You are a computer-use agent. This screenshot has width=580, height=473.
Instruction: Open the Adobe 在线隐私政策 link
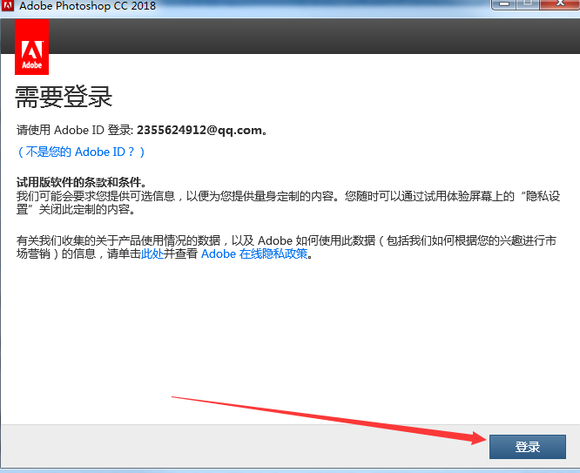[x=254, y=254]
